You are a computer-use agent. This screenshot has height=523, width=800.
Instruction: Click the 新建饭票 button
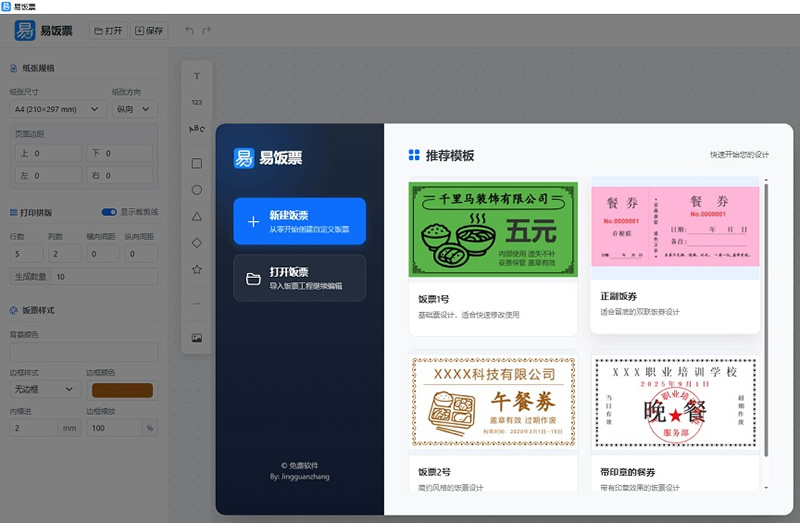[300, 221]
